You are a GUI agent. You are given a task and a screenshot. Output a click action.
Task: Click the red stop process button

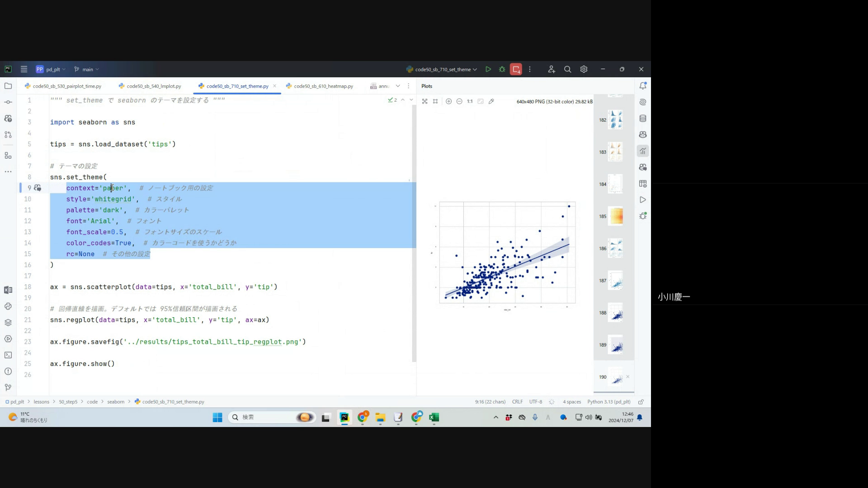516,69
